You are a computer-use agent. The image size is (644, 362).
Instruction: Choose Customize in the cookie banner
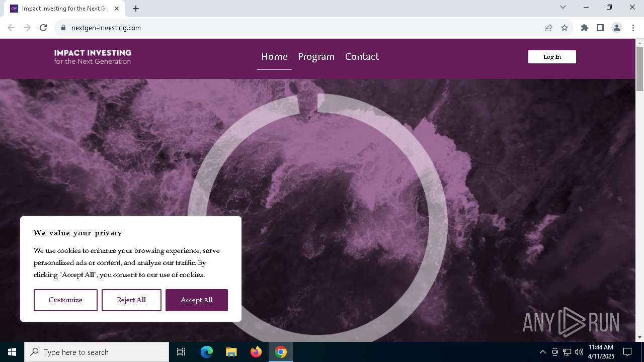65,300
